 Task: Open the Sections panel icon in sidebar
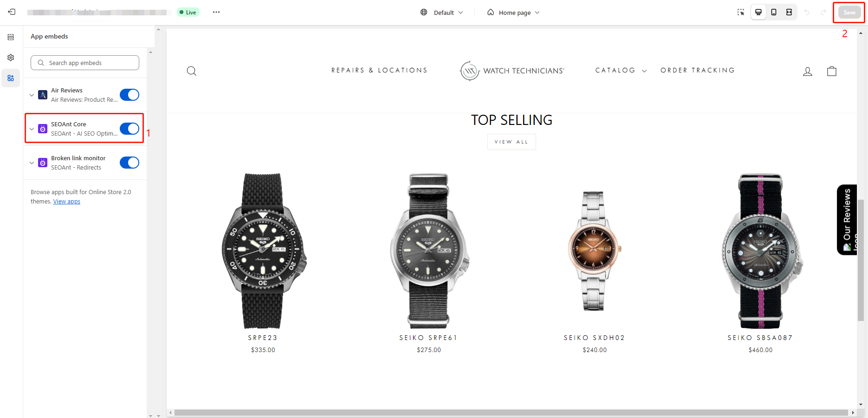[11, 37]
